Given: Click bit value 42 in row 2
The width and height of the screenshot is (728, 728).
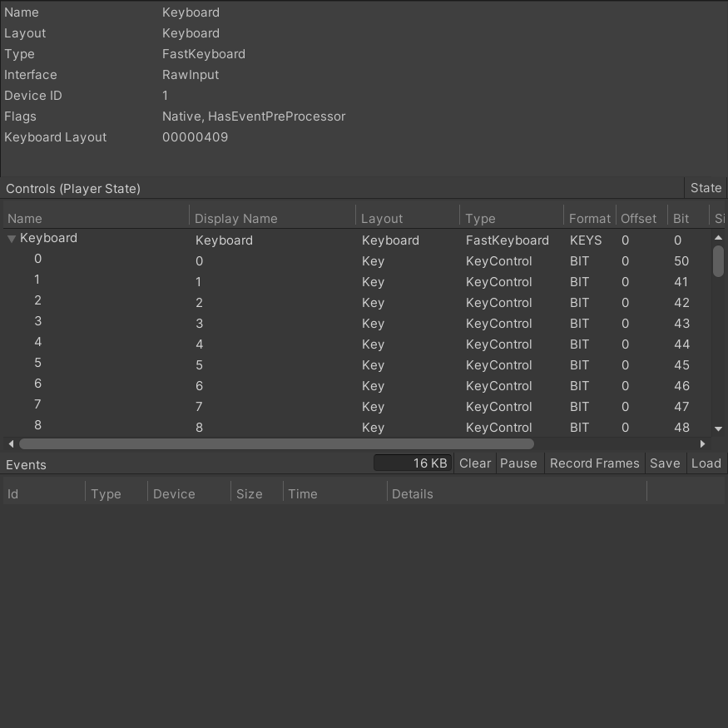Looking at the screenshot, I should [x=681, y=303].
